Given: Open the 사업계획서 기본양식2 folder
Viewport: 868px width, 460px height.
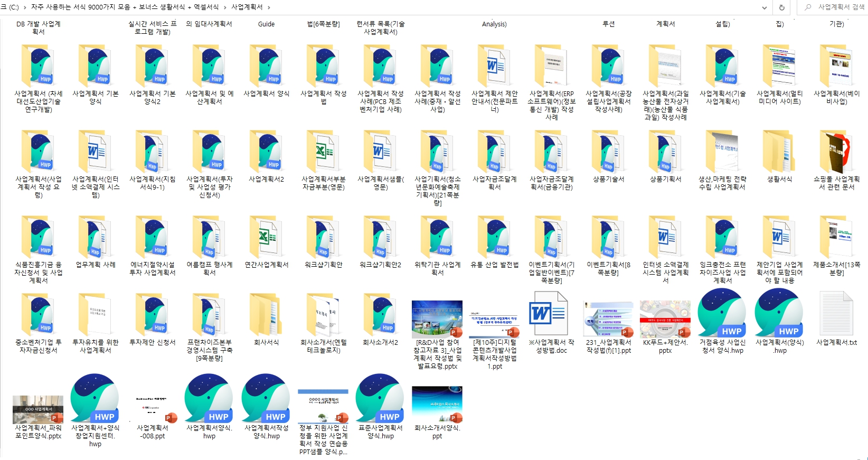Looking at the screenshot, I should pyautogui.click(x=152, y=66).
